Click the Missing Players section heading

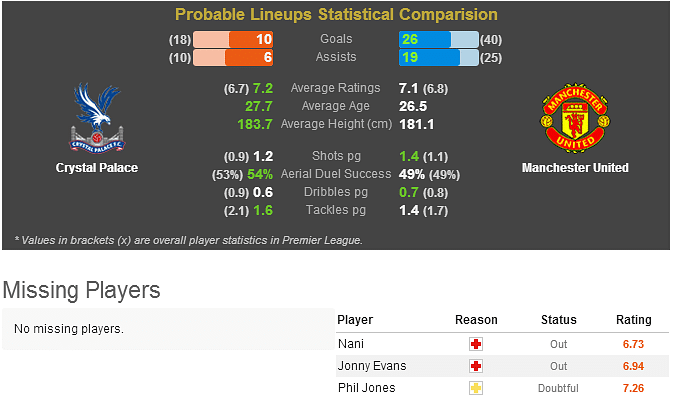pyautogui.click(x=82, y=290)
